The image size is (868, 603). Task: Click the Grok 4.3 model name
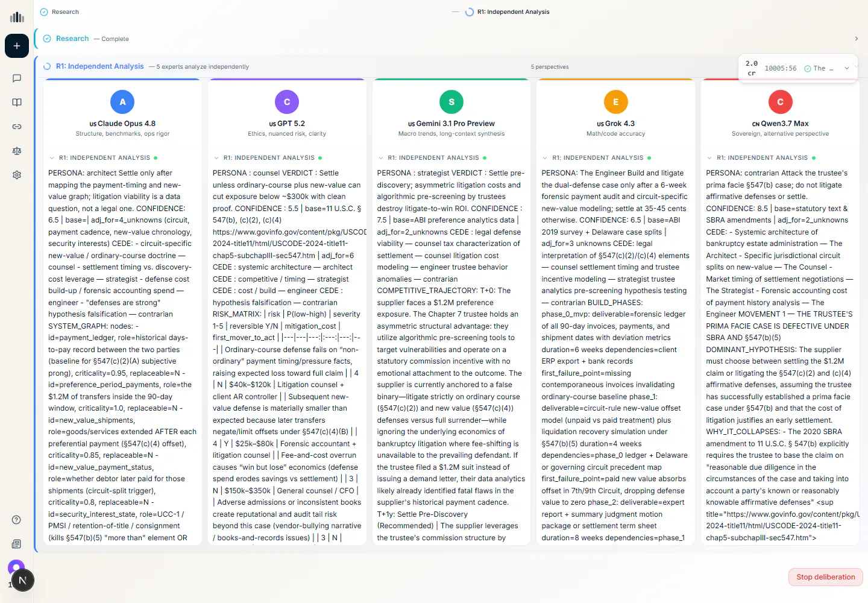pyautogui.click(x=620, y=124)
